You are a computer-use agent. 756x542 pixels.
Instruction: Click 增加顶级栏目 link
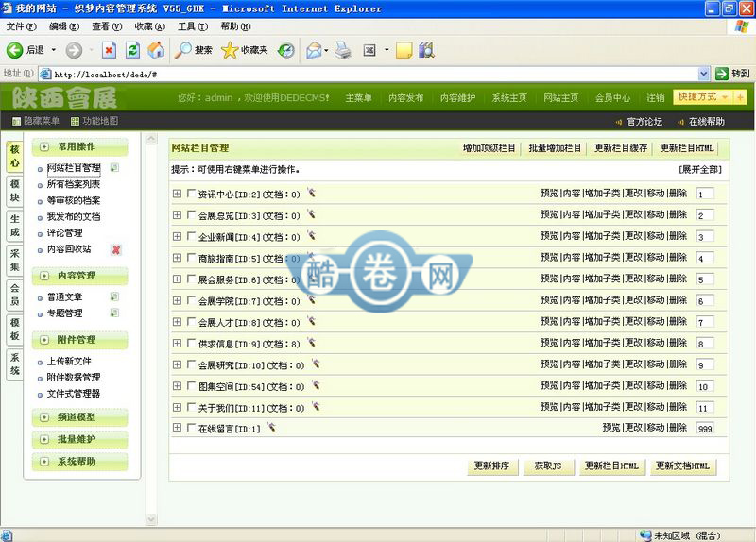489,148
